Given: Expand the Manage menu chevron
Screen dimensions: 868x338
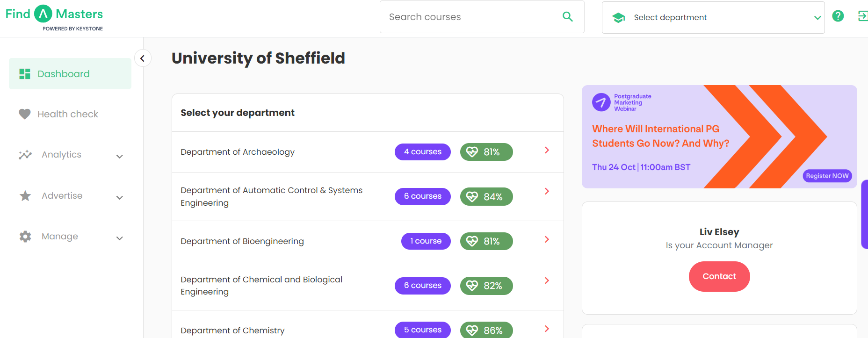Looking at the screenshot, I should click(x=120, y=238).
